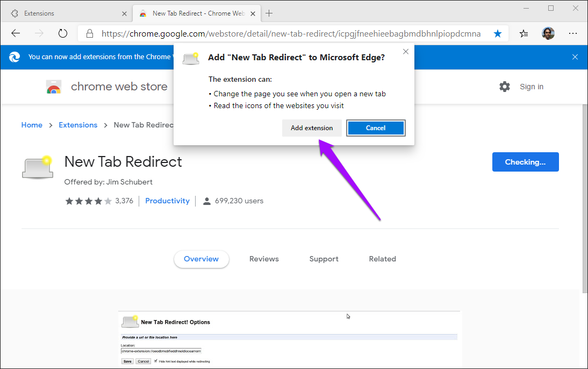Cancel adding the extension
This screenshot has width=588, height=369.
tap(376, 128)
